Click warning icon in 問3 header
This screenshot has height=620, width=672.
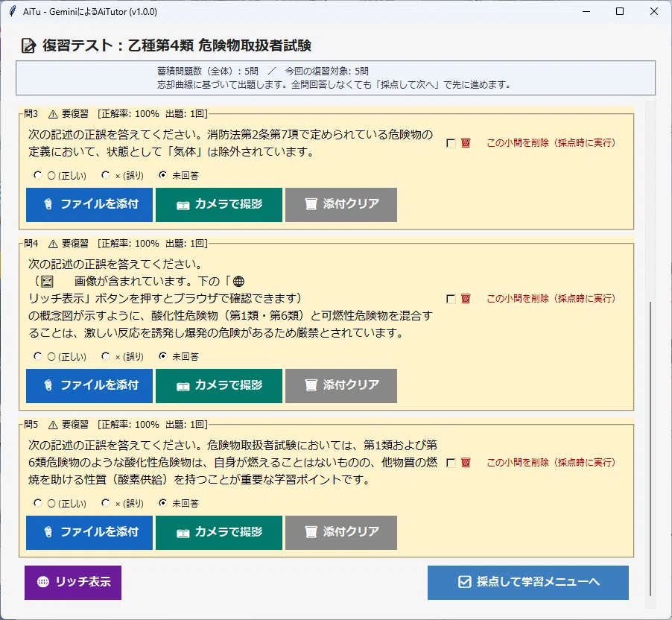53,114
